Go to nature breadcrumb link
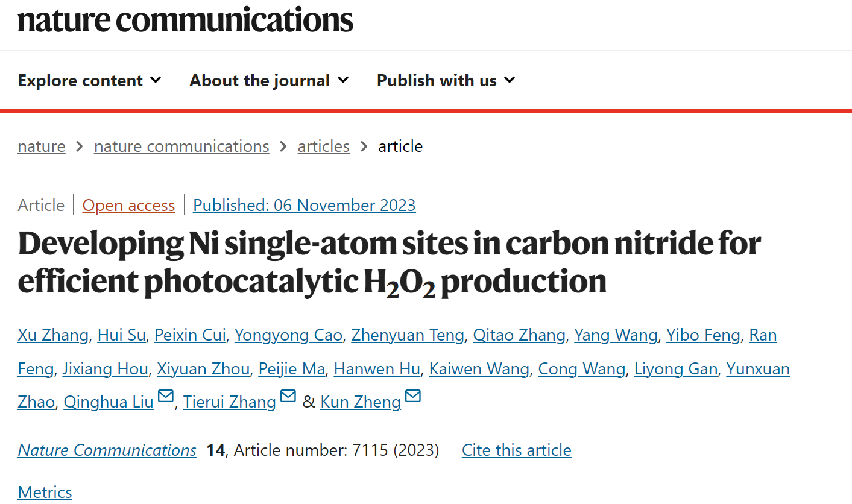Screen dimensions: 852x504 tap(42, 146)
